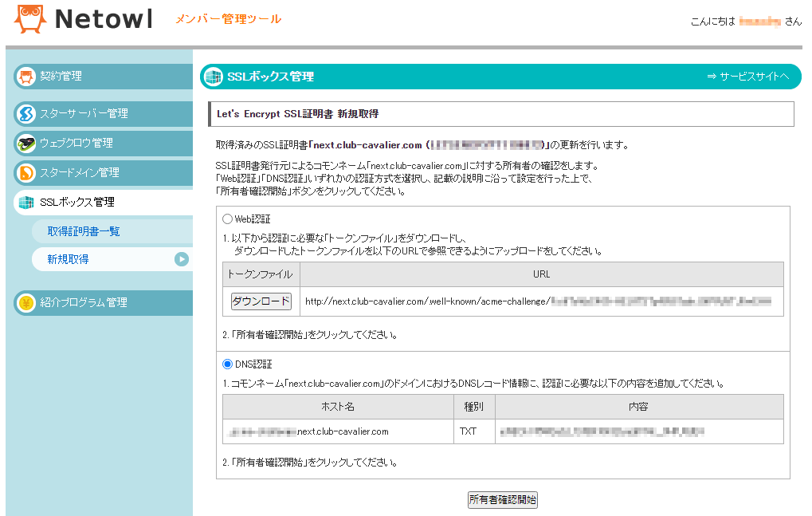Click the 紹介プログラム管理 yen coin icon

click(x=25, y=303)
